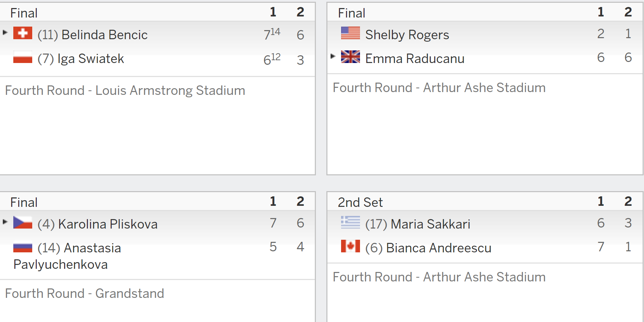The image size is (644, 322).
Task: Open Iga Swiatek player name
Action: click(90, 59)
